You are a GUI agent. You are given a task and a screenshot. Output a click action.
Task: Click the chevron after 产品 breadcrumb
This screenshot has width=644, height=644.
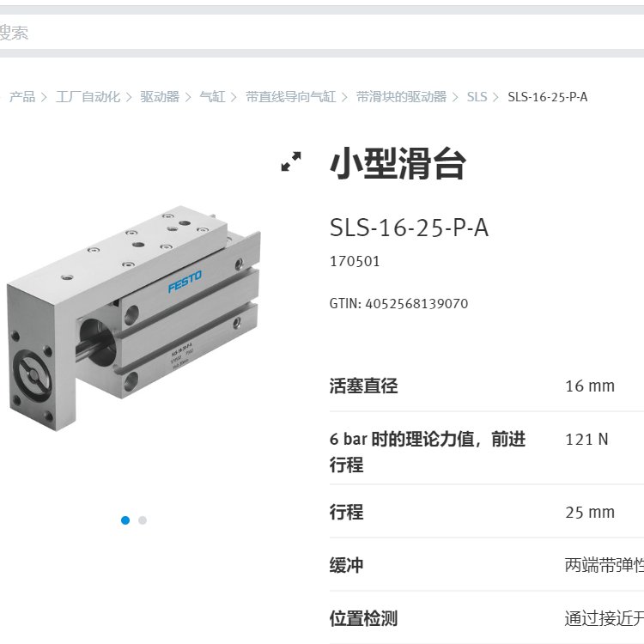tap(45, 97)
